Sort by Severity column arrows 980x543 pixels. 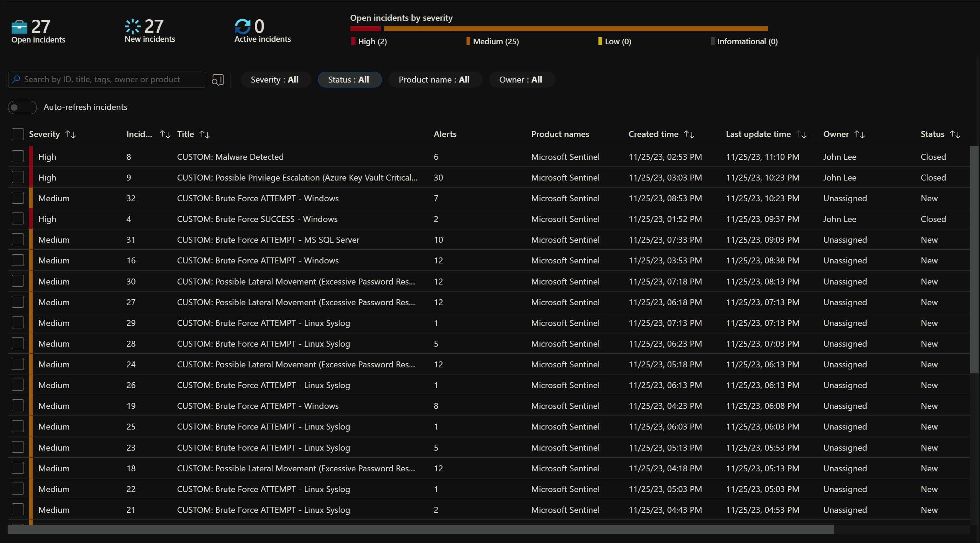pyautogui.click(x=71, y=135)
